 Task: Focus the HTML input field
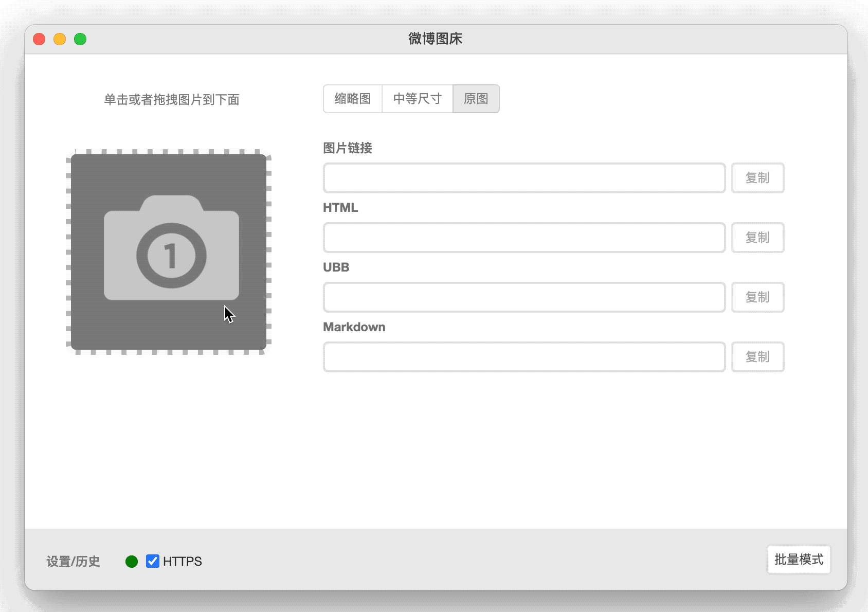pyautogui.click(x=524, y=238)
